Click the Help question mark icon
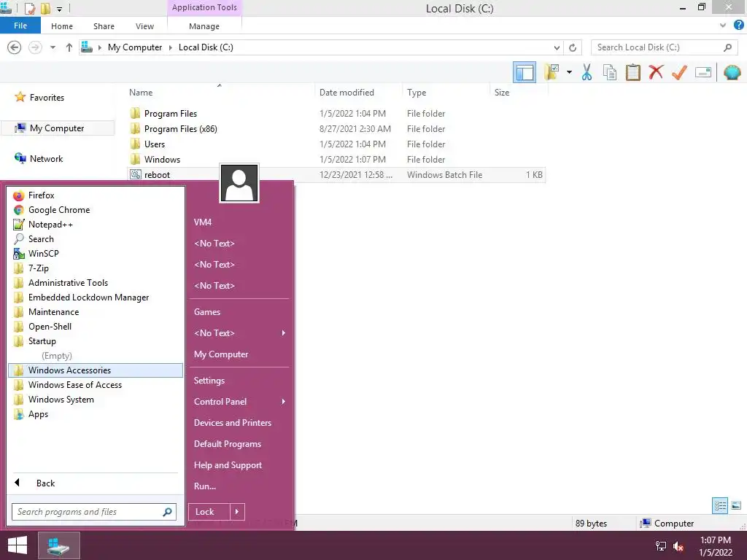Image resolution: width=747 pixels, height=560 pixels. [x=738, y=26]
